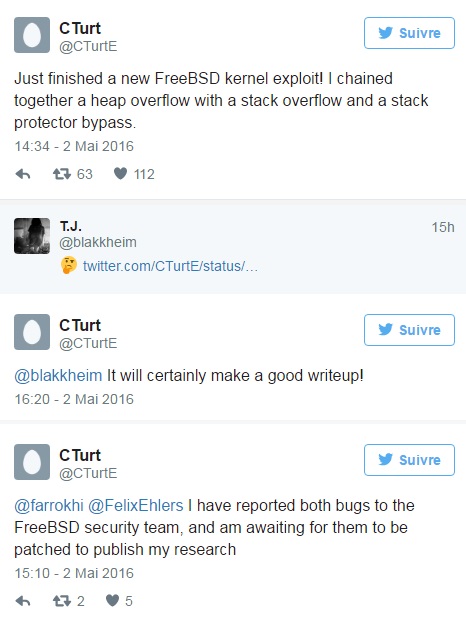Open the 14:34 - 2 Mai 2016 timestamp
Screen dimensions: 466x623
[74, 146]
